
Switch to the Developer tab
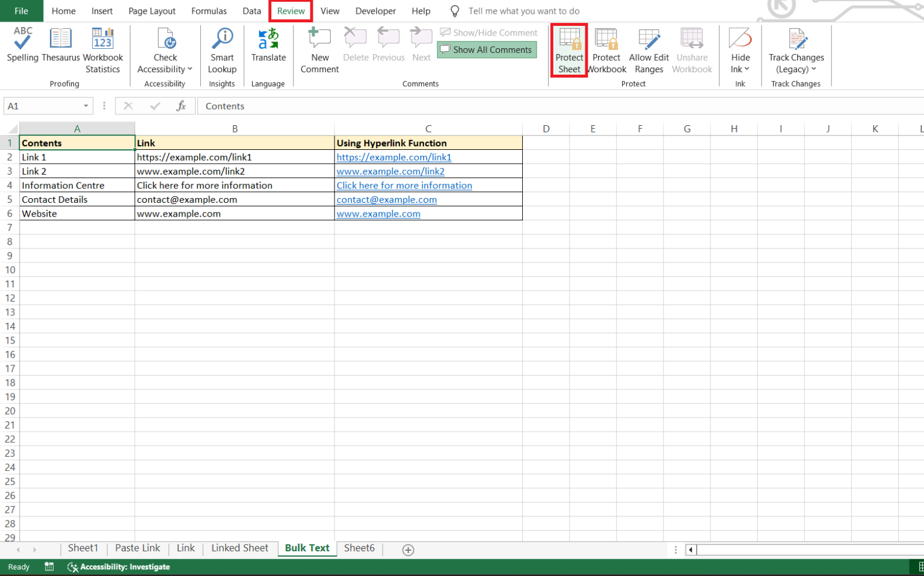click(375, 11)
